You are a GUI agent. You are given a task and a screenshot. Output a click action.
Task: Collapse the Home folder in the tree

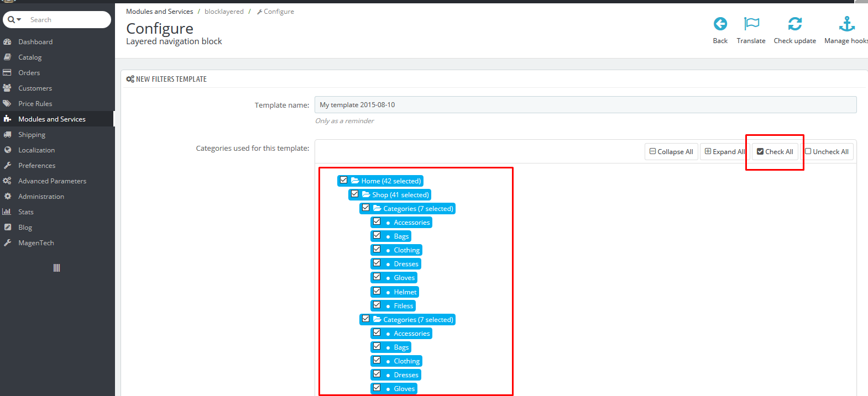tap(355, 181)
